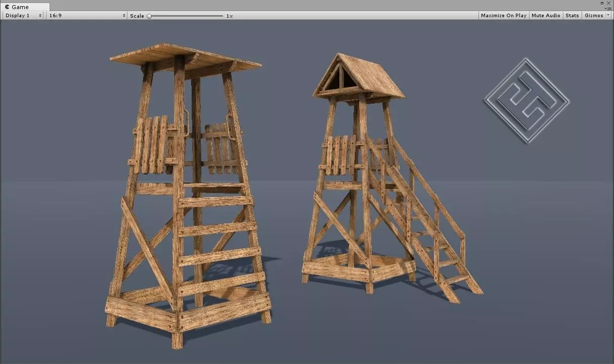Click the Gizmos button
614x364 pixels.
pos(593,16)
